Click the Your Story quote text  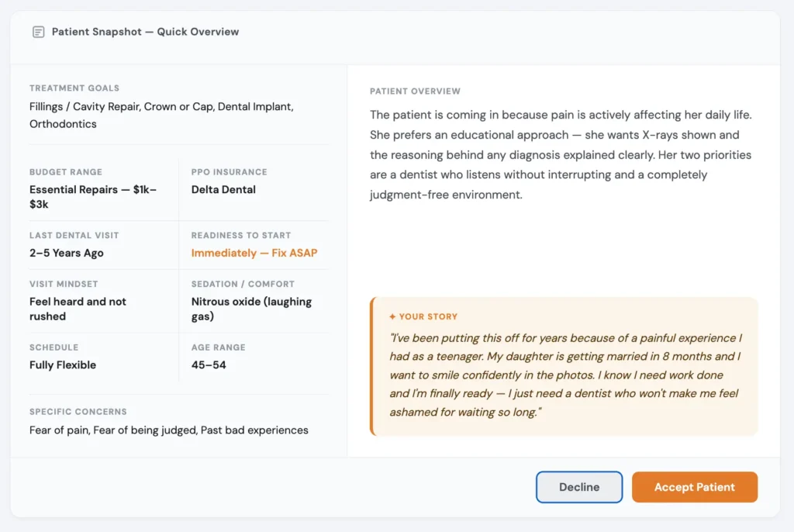(x=566, y=375)
